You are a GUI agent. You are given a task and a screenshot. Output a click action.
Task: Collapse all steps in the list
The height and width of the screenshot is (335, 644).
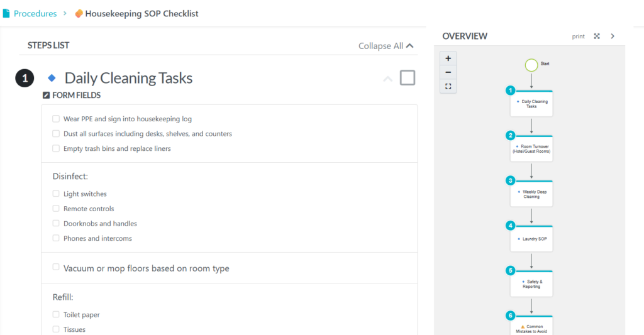(386, 46)
